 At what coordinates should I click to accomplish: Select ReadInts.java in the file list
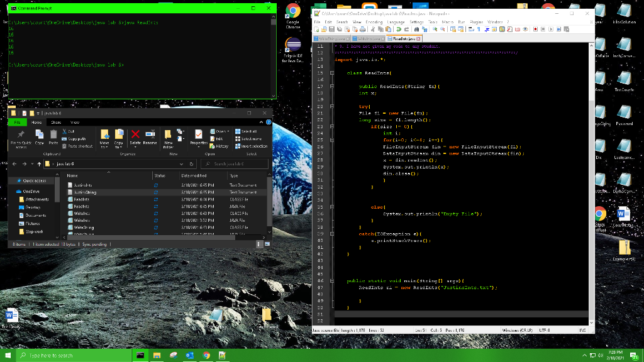coord(82,207)
